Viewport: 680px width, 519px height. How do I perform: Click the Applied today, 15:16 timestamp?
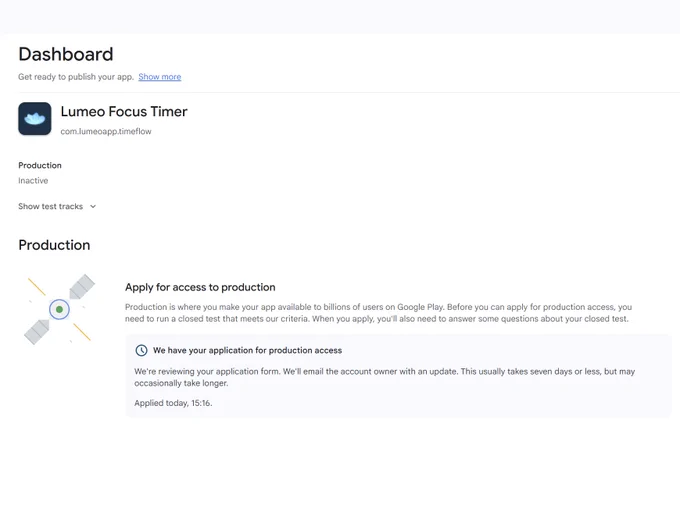tap(173, 403)
